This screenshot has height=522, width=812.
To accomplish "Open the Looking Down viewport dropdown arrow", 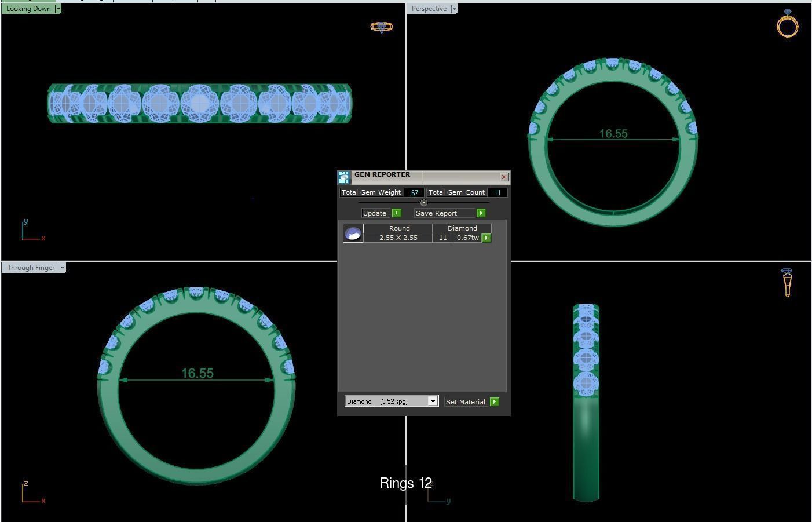I will click(x=58, y=9).
